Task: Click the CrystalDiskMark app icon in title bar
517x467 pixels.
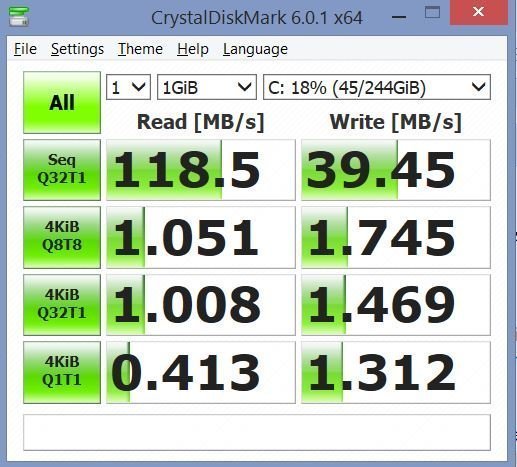Action: (x=19, y=16)
